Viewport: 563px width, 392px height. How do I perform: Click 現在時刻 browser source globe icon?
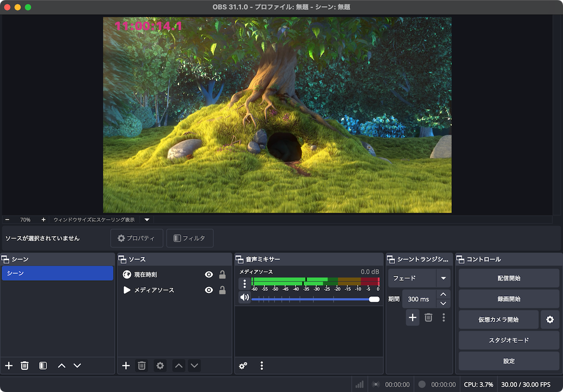[x=126, y=274]
